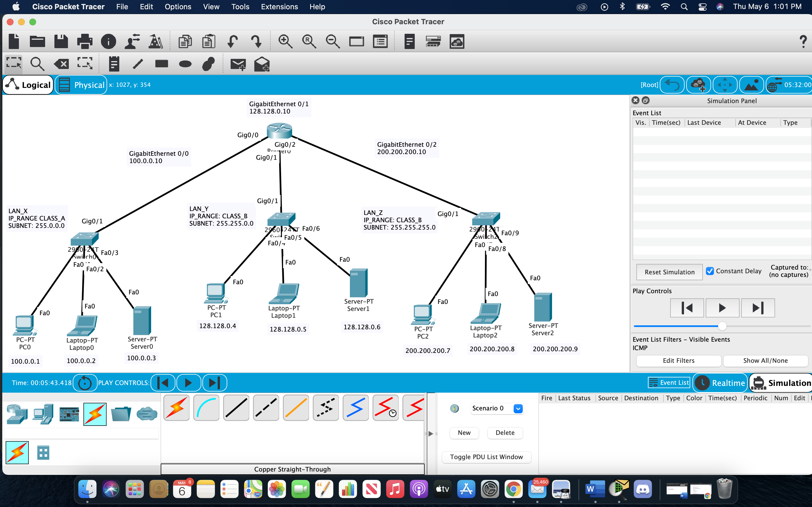Viewport: 812px width, 507px height.
Task: Open the Extensions menu
Action: click(279, 7)
